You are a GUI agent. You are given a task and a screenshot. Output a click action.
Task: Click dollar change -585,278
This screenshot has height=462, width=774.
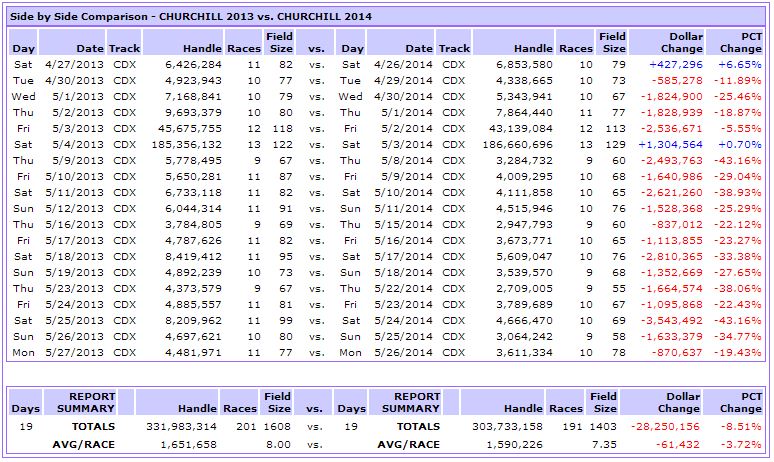[x=677, y=80]
